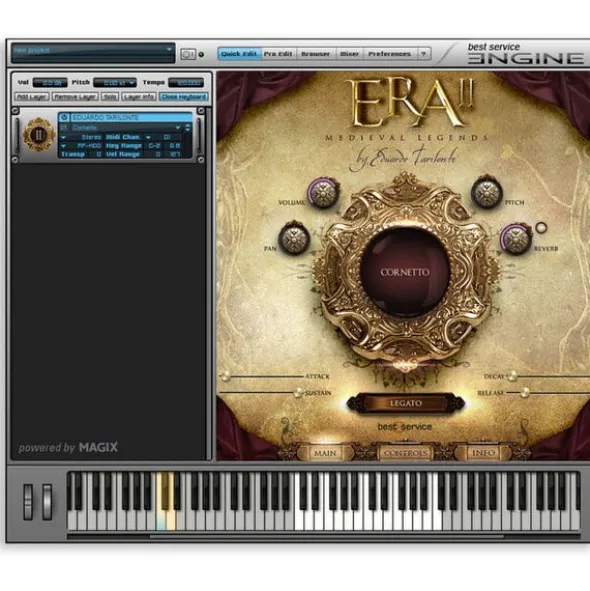Open the question mark help button
Viewport: 590px width, 591px height.
(x=424, y=54)
